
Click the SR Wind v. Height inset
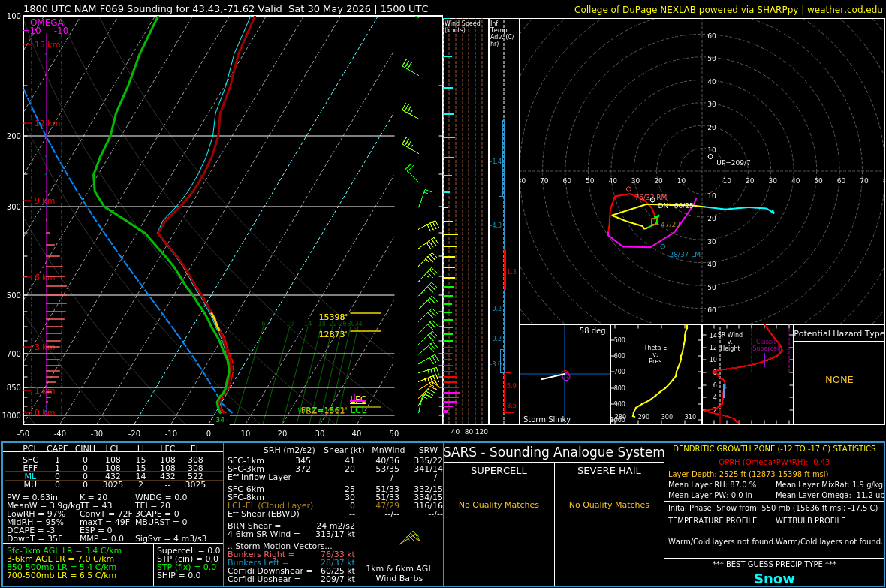pyautogui.click(x=748, y=374)
